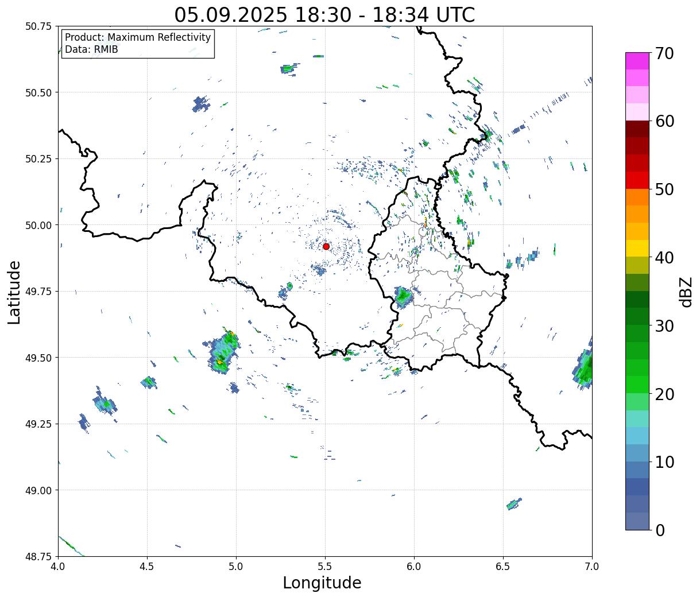Click the longitude tick label 4.5
Image resolution: width=700 pixels, height=597 pixels.
point(147,567)
